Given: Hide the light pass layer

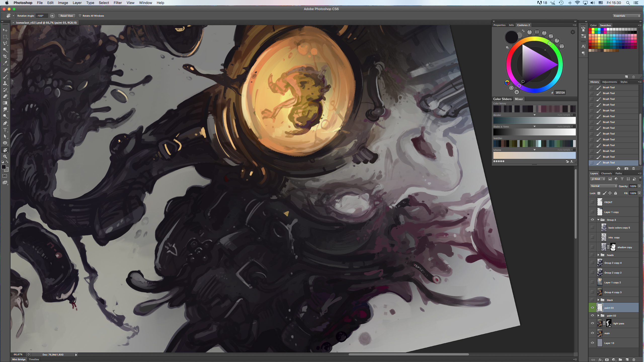Looking at the screenshot, I should click(592, 323).
